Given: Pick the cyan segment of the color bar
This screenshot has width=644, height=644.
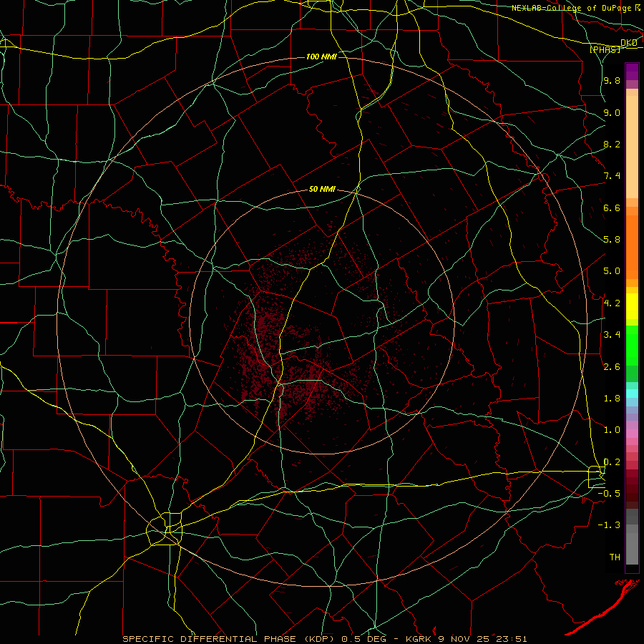Looking at the screenshot, I should 632,393.
